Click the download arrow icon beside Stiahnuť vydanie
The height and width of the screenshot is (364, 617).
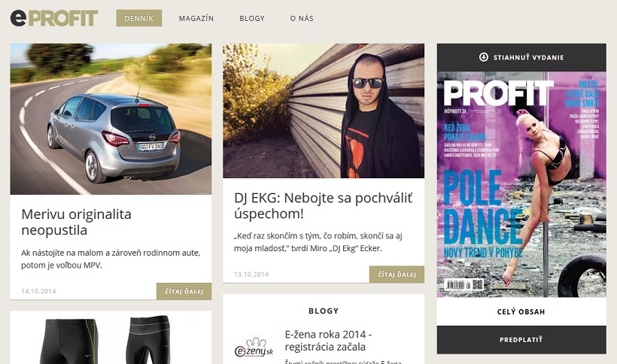[x=484, y=57]
